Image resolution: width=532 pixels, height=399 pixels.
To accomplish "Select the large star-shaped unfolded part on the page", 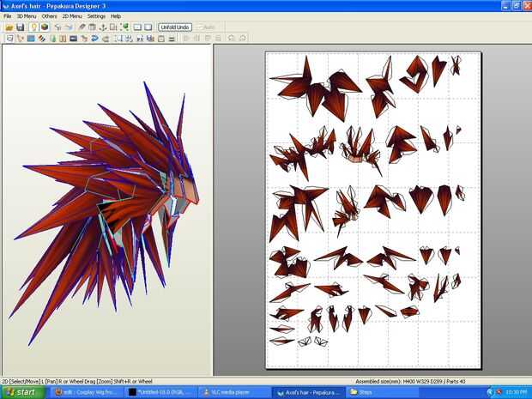I will 316,89.
